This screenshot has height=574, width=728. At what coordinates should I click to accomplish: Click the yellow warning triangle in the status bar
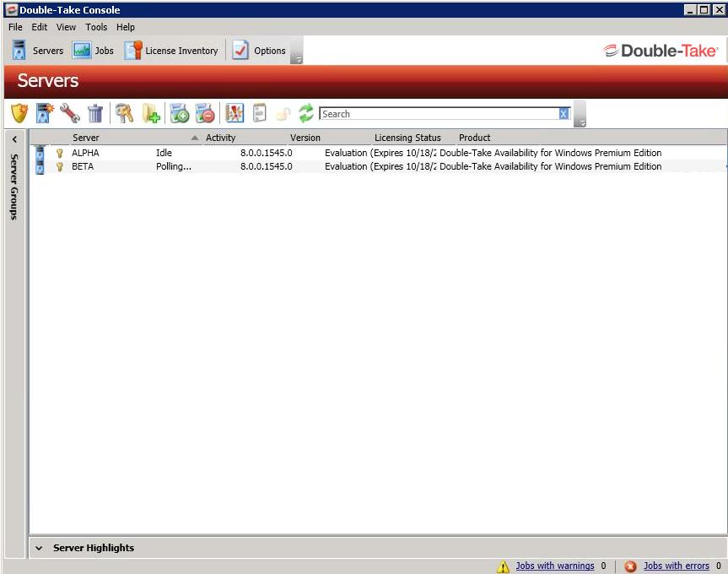point(503,566)
